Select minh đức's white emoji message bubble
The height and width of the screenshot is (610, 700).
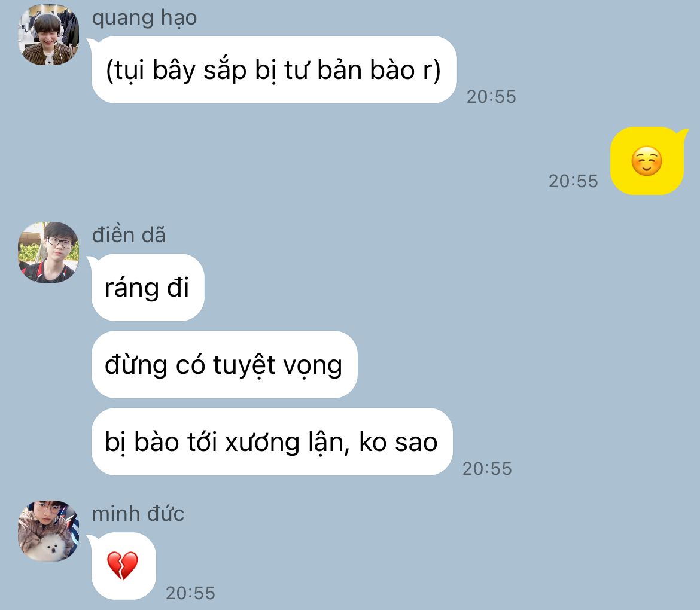coord(124,566)
